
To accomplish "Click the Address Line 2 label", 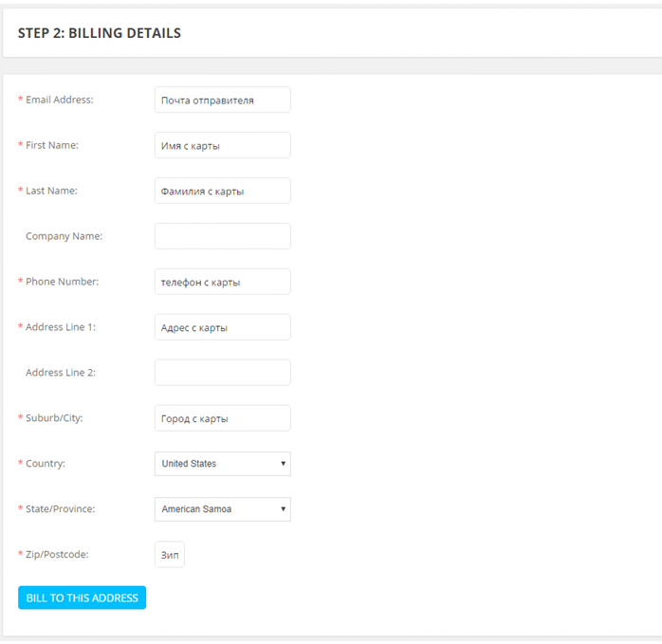I will pyautogui.click(x=61, y=373).
